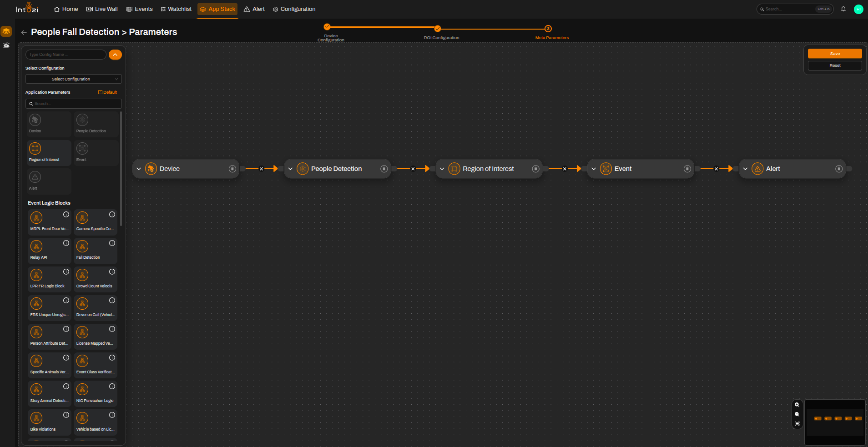Click the fit-view icon below zoom out
The image size is (868, 447).
pyautogui.click(x=797, y=424)
